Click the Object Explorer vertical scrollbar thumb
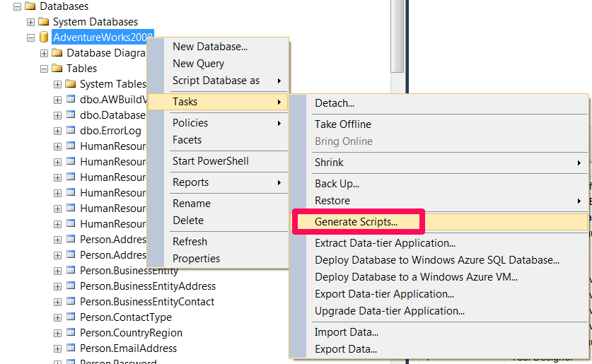The width and height of the screenshot is (592, 364). [397, 36]
